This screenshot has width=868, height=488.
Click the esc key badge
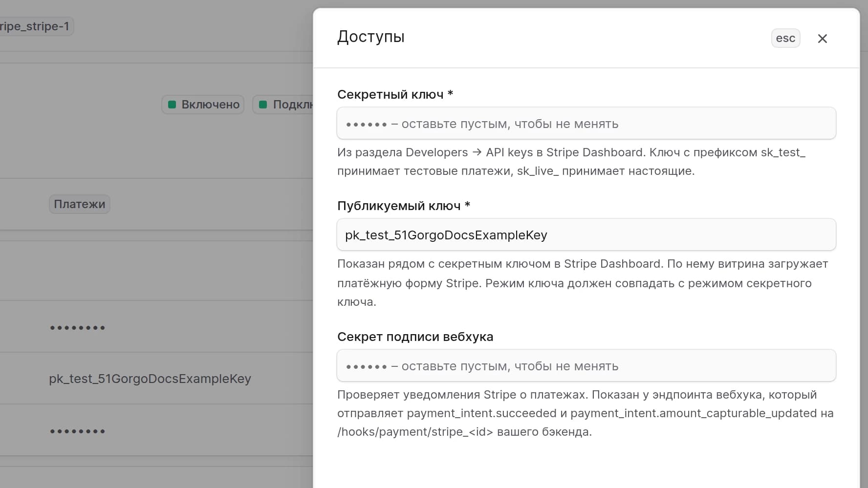click(x=785, y=38)
